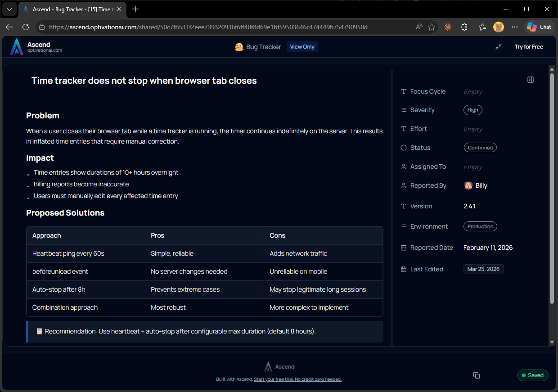Click the scrollbar up arrow
This screenshot has width=558, height=392.
pos(552,69)
